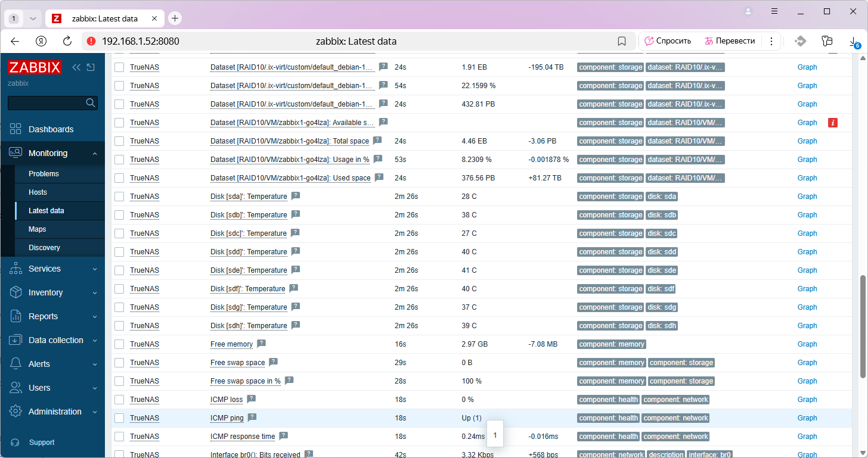This screenshot has width=868, height=458.
Task: Open help icon for ICMP response time
Action: (x=284, y=436)
